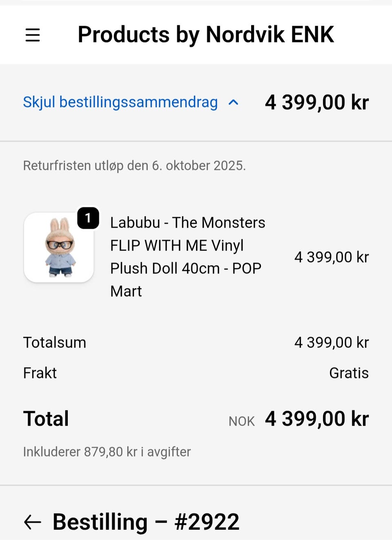Click the 'Gratis' shipping value

[349, 373]
